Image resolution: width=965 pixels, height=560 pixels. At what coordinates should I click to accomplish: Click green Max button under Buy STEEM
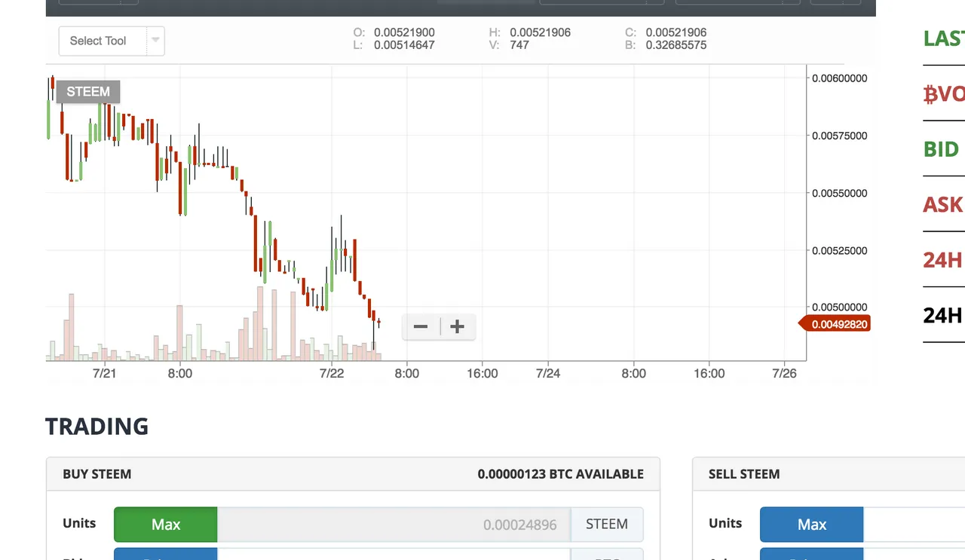[166, 525]
